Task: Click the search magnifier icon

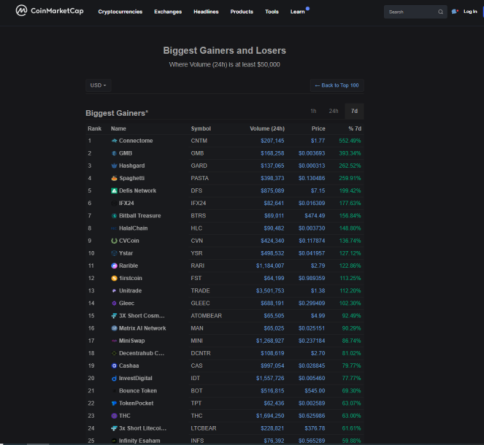Action: coord(440,12)
